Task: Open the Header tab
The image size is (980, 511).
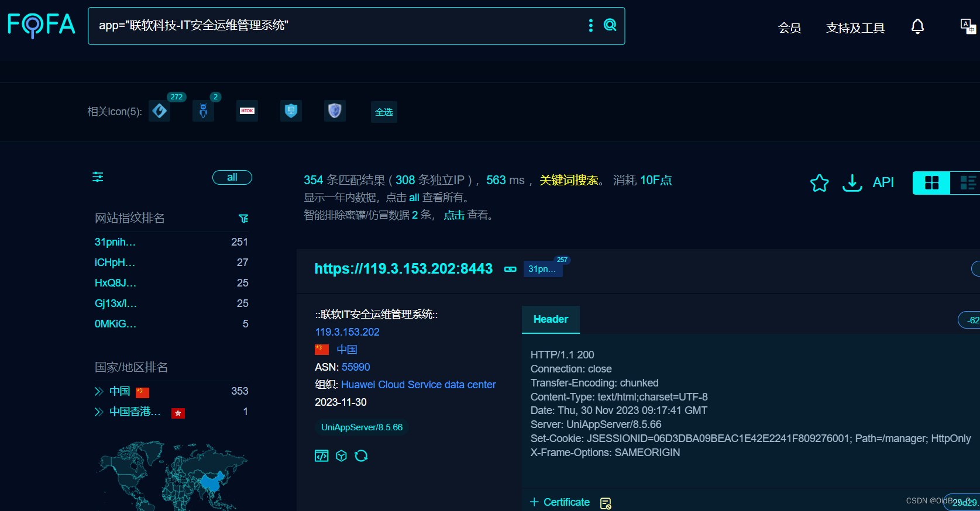Action: 551,319
